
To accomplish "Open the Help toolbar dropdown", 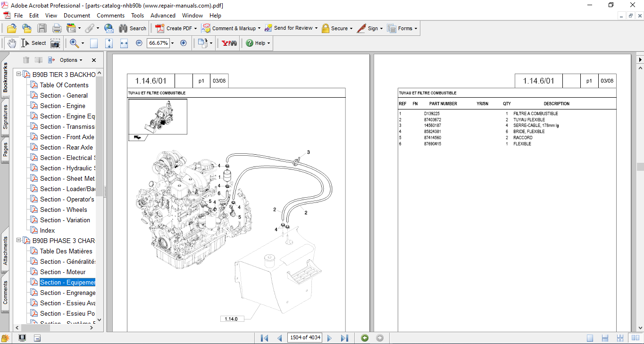I will tap(258, 43).
